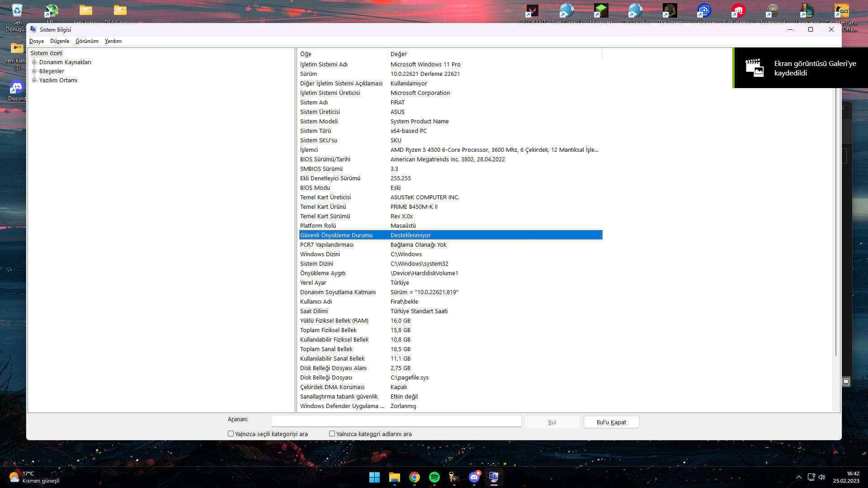This screenshot has width=868, height=488.
Task: Open the Düzenle menu
Action: (x=60, y=41)
